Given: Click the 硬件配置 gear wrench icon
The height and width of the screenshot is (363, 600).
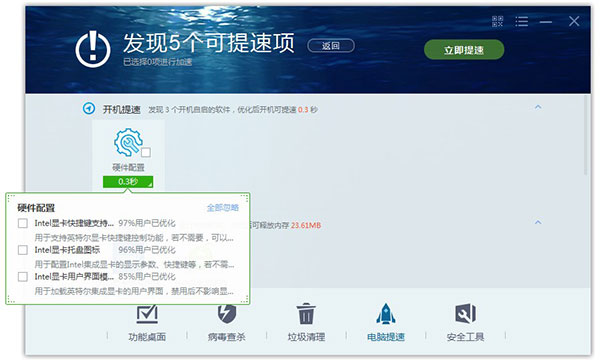Looking at the screenshot, I should [x=128, y=142].
